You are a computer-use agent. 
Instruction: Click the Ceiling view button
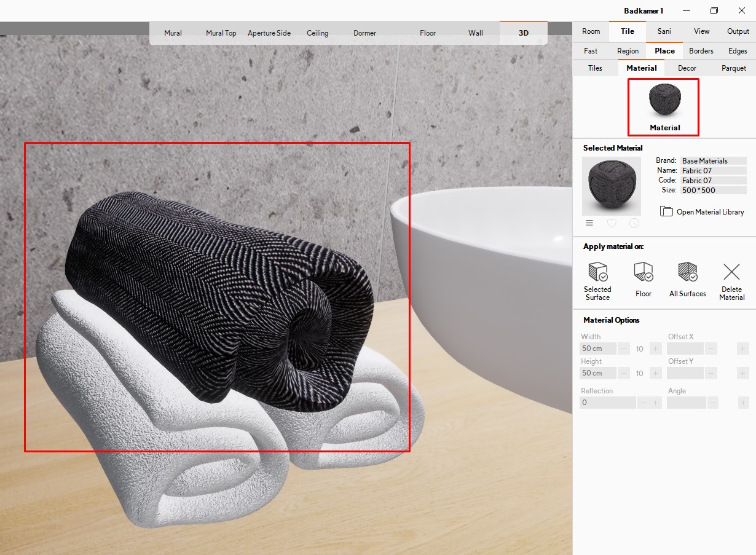click(x=317, y=33)
